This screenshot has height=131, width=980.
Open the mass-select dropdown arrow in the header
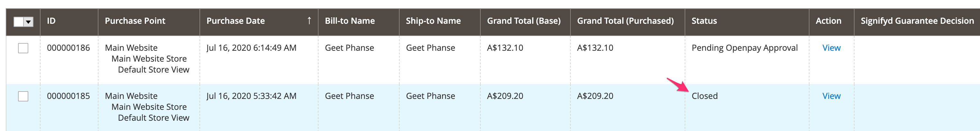pyautogui.click(x=29, y=22)
